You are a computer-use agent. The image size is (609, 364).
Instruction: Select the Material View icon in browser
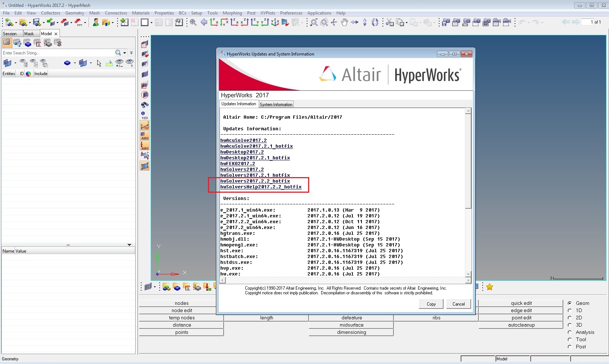click(x=38, y=43)
